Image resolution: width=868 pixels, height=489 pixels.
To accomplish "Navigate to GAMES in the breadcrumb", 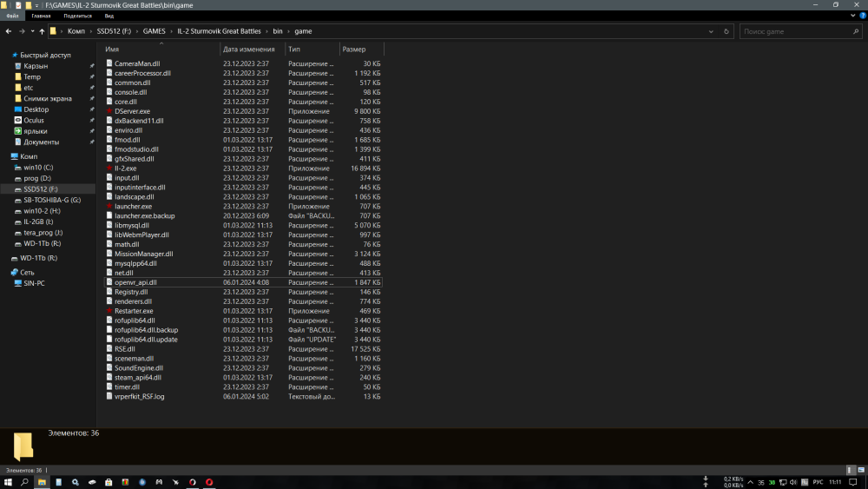I will pos(154,31).
